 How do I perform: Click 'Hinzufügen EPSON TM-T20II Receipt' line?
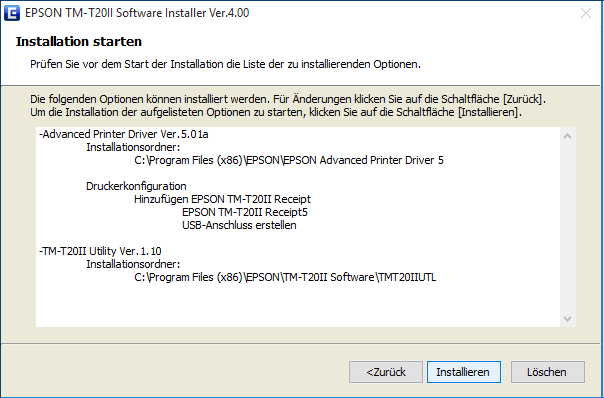222,199
